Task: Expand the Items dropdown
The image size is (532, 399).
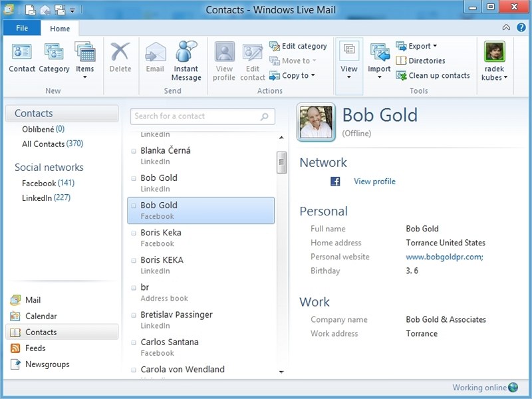Action: pos(85,77)
